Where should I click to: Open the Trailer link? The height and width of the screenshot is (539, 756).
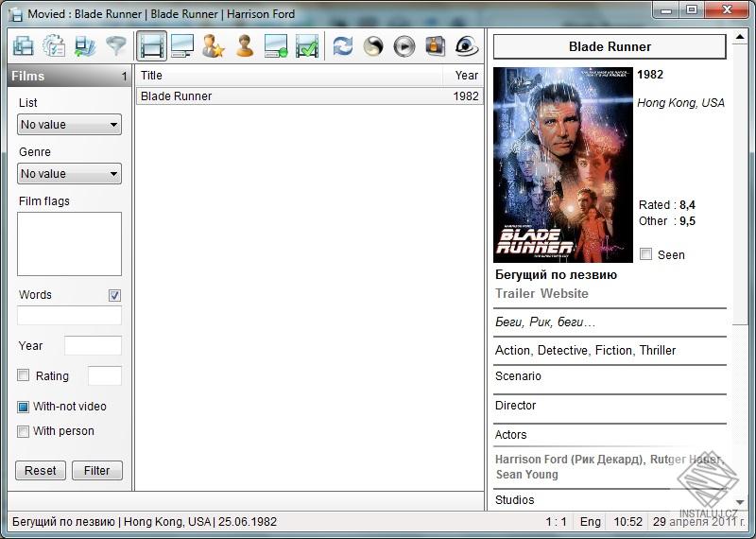[x=515, y=293]
